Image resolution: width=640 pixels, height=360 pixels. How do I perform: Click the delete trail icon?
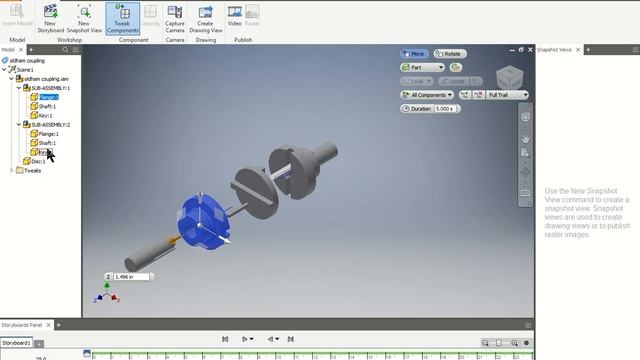pyautogui.click(x=478, y=95)
